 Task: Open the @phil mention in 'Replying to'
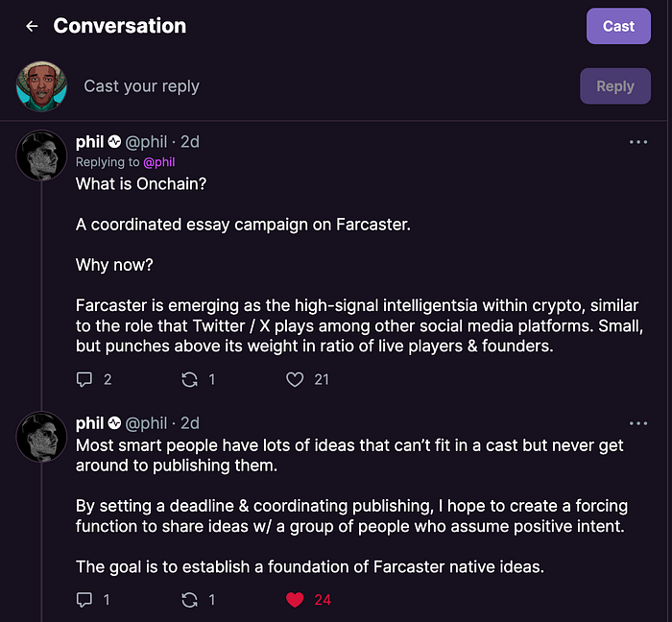159,162
